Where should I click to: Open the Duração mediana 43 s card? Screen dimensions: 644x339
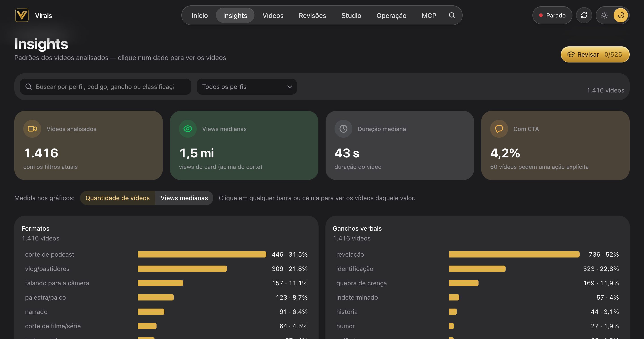click(400, 145)
